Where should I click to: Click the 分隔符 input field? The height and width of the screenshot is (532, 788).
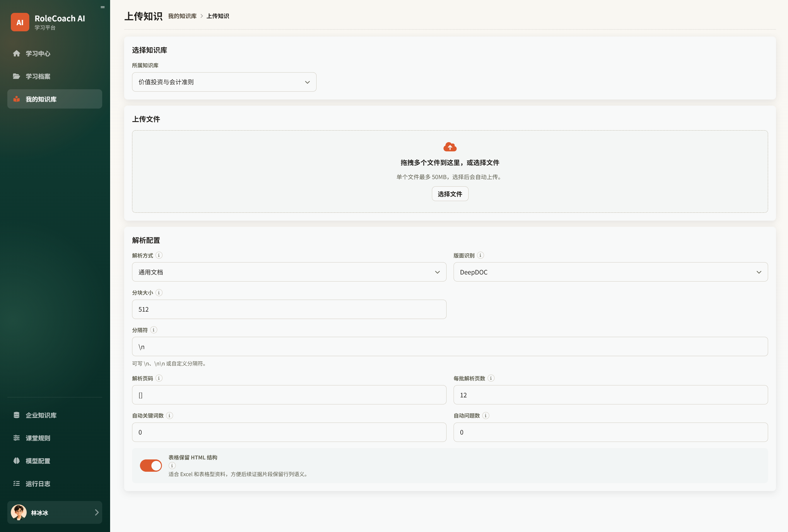coord(450,346)
